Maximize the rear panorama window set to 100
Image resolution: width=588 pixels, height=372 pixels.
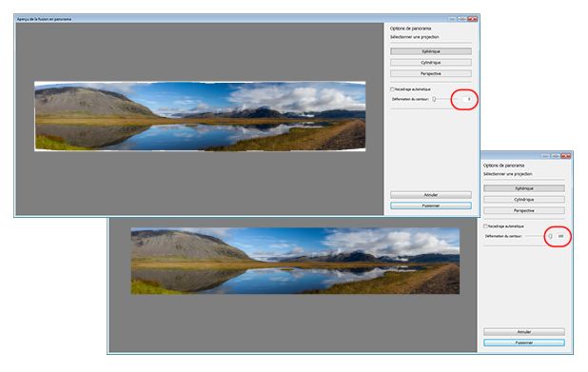(556, 156)
